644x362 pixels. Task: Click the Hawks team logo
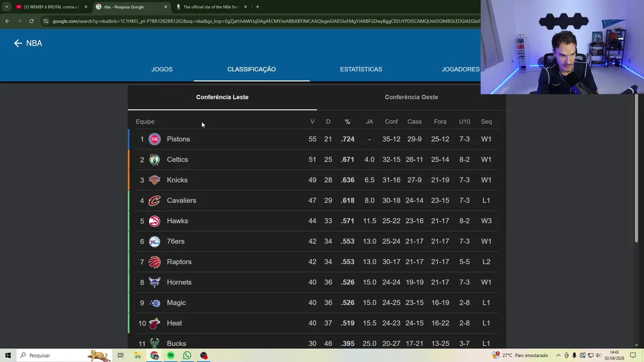coord(154,221)
